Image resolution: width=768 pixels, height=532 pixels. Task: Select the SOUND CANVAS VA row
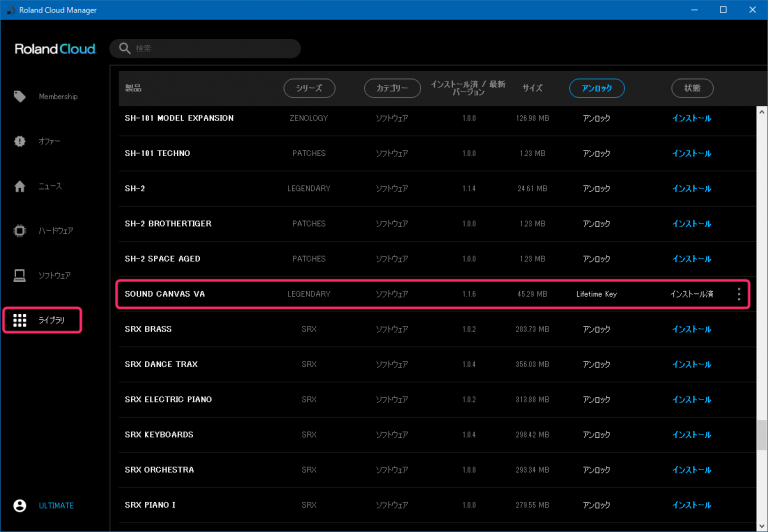(165, 294)
